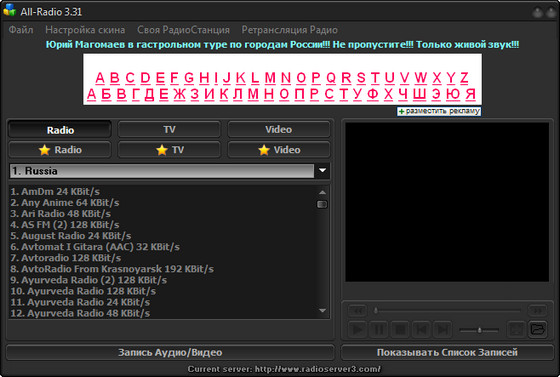Click the Запись Аудио/Видео button
The width and height of the screenshot is (560, 377).
[170, 352]
